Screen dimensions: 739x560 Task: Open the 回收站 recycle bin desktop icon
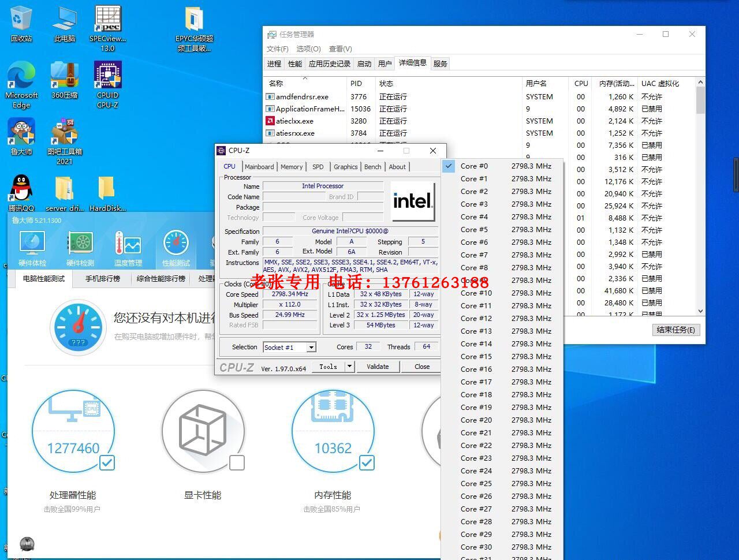[21, 24]
